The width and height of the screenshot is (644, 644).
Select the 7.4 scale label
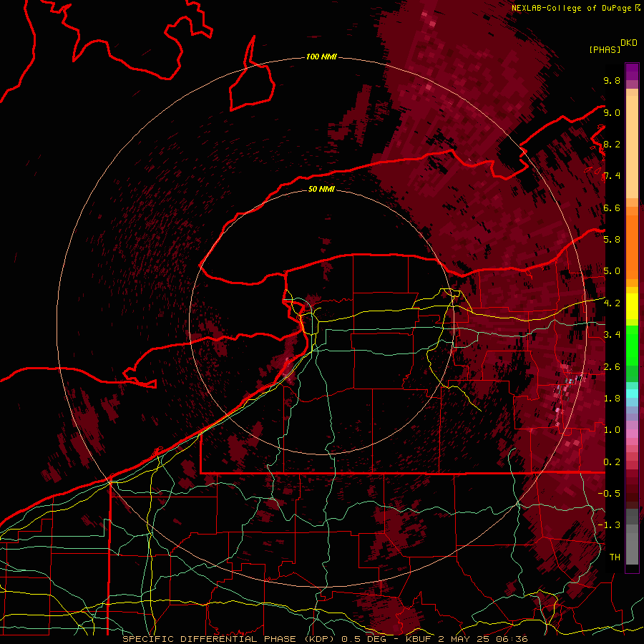point(612,176)
